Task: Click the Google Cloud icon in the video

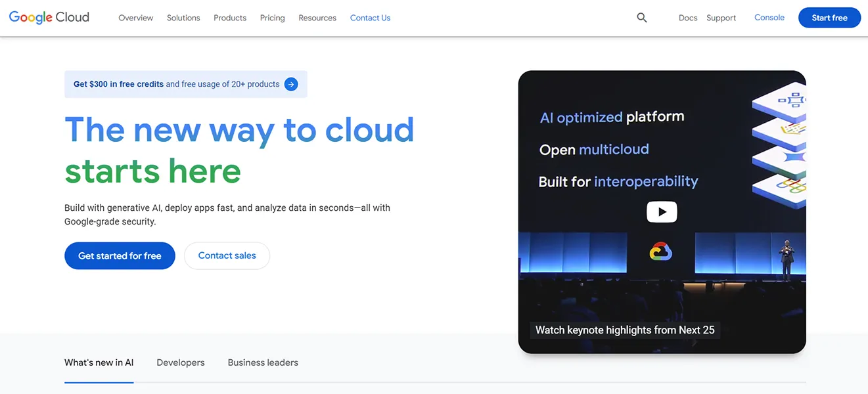Action: [x=661, y=252]
